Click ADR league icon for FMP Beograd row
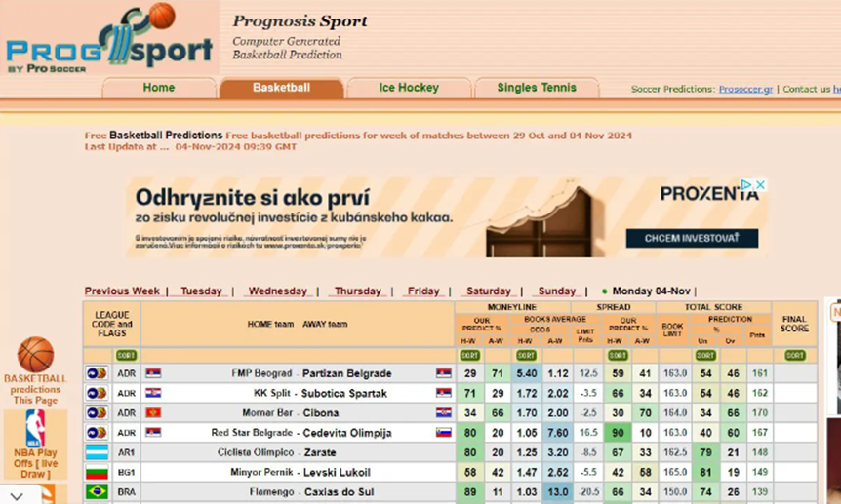The image size is (841, 504). click(97, 373)
